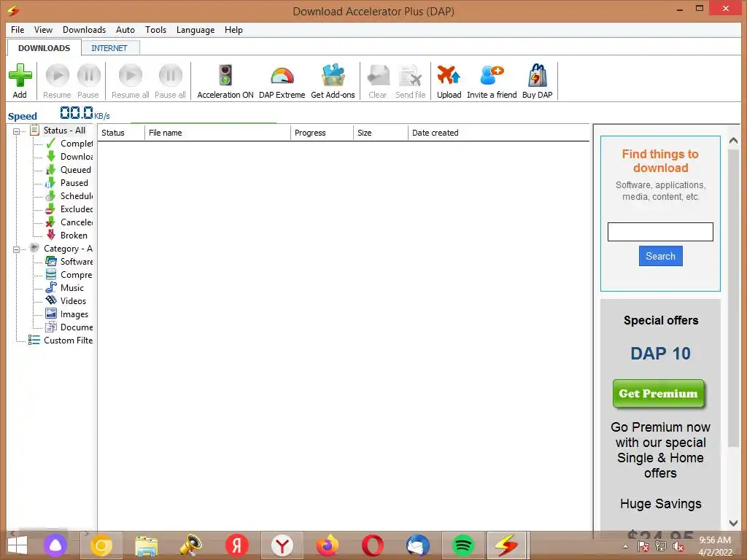
Task: Select Downloading status filter
Action: [69, 157]
